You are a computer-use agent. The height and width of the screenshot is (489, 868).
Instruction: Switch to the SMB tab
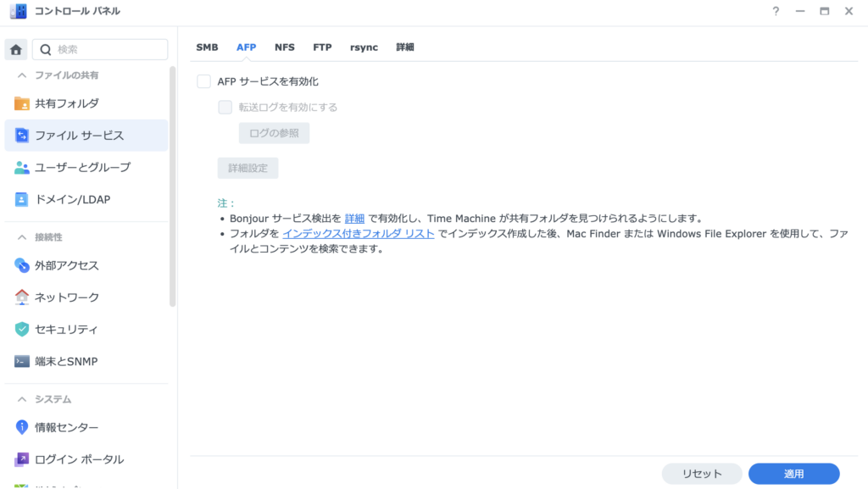pos(207,47)
